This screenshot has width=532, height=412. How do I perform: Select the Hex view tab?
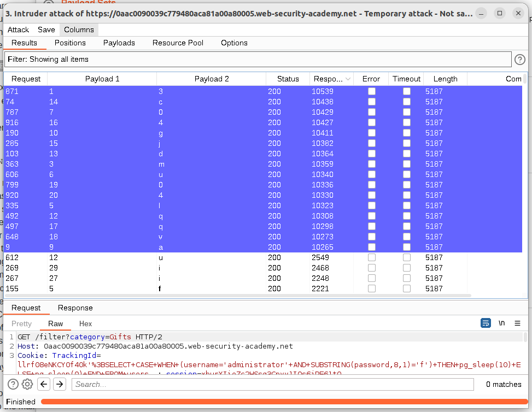pyautogui.click(x=85, y=324)
